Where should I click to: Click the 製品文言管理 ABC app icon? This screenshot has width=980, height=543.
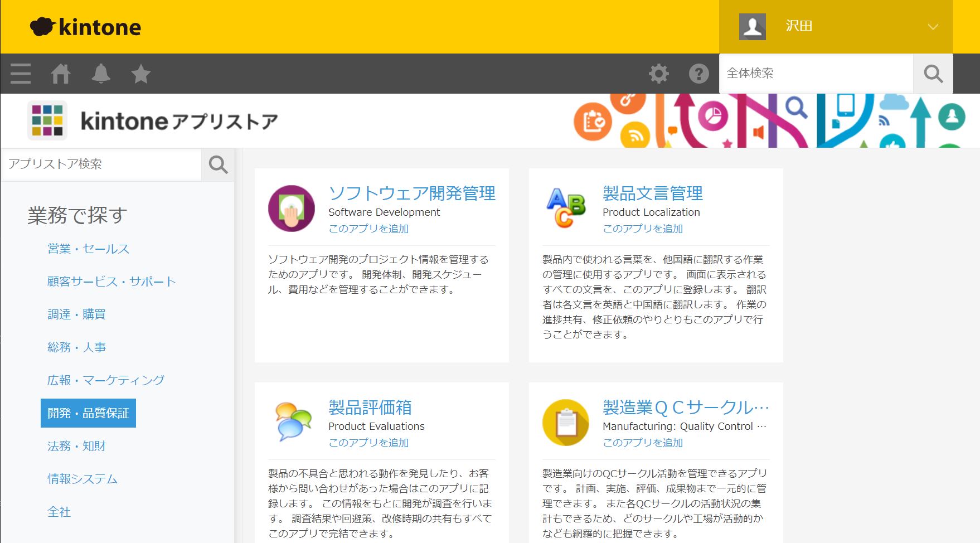tap(566, 209)
